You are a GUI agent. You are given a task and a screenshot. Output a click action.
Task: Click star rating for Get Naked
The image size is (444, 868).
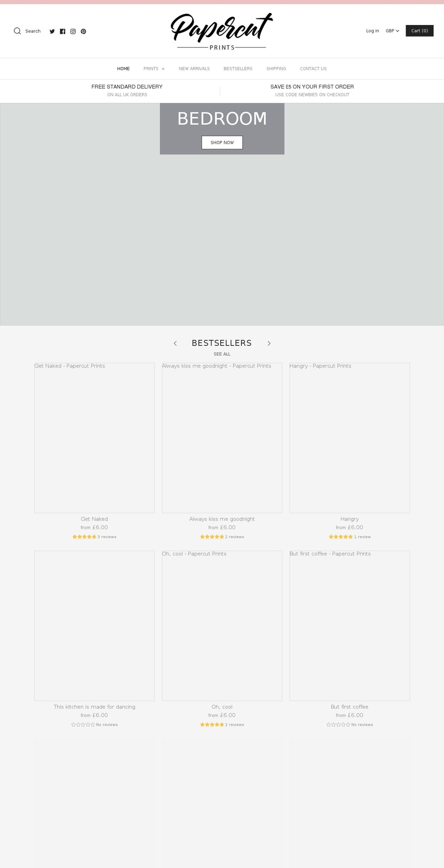[x=84, y=537]
